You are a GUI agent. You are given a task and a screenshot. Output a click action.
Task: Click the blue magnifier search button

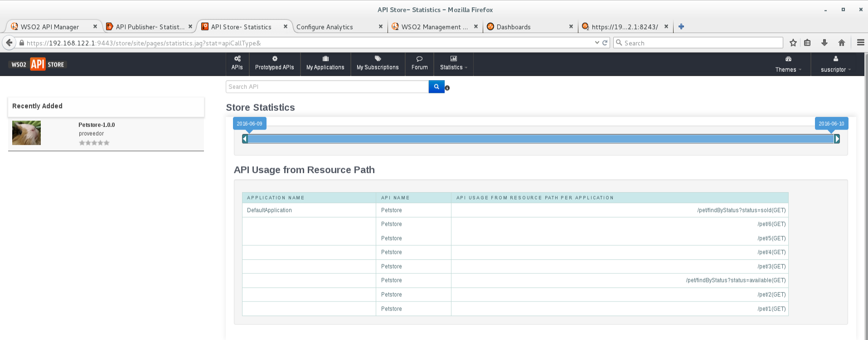tap(436, 87)
